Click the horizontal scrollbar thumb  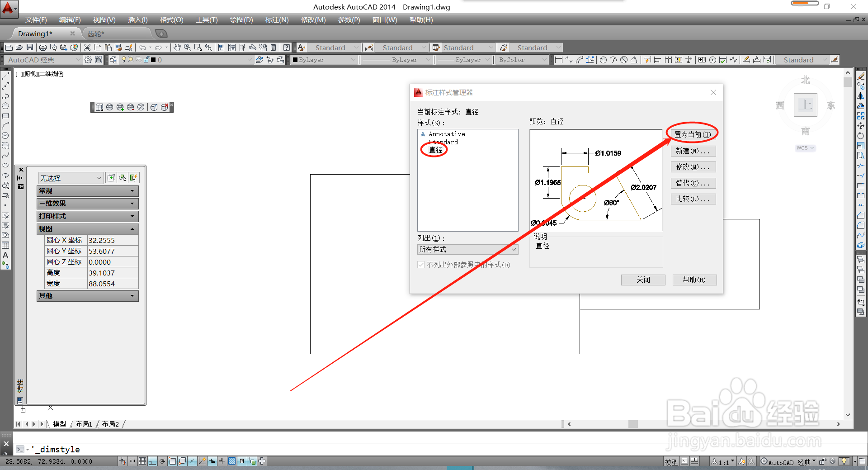coord(633,424)
